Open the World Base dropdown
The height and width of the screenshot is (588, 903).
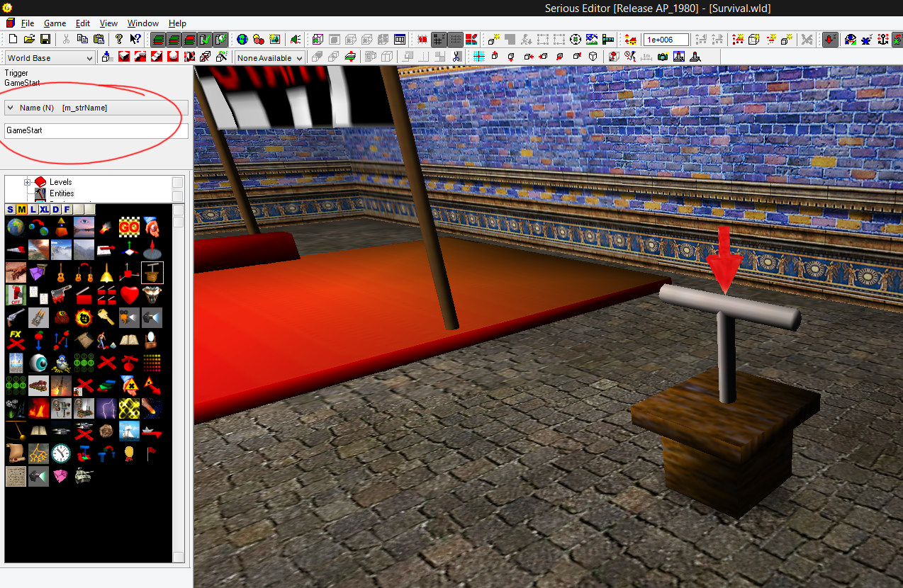click(x=50, y=58)
